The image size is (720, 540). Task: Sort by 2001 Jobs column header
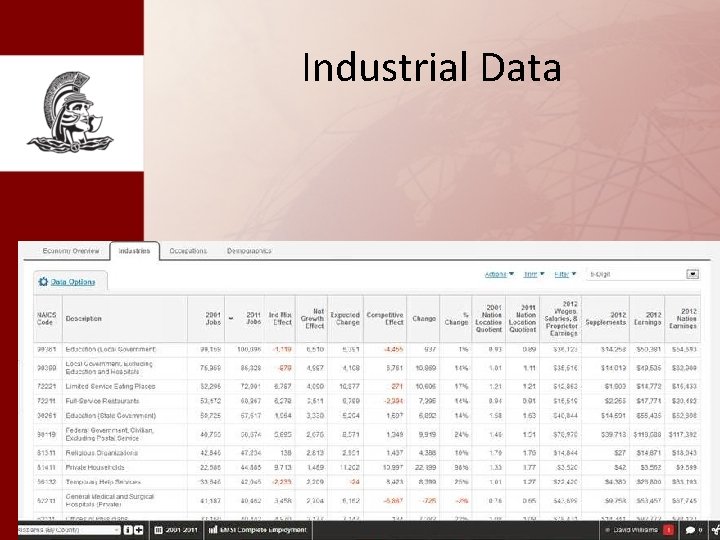pos(206,319)
